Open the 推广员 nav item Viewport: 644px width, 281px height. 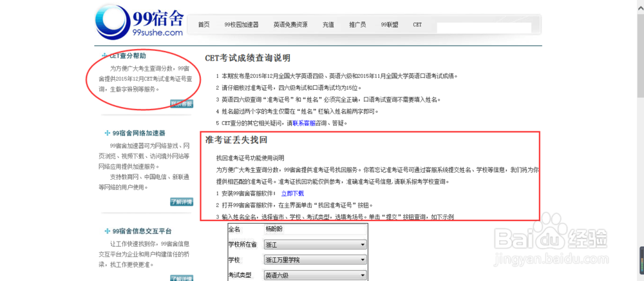[357, 24]
